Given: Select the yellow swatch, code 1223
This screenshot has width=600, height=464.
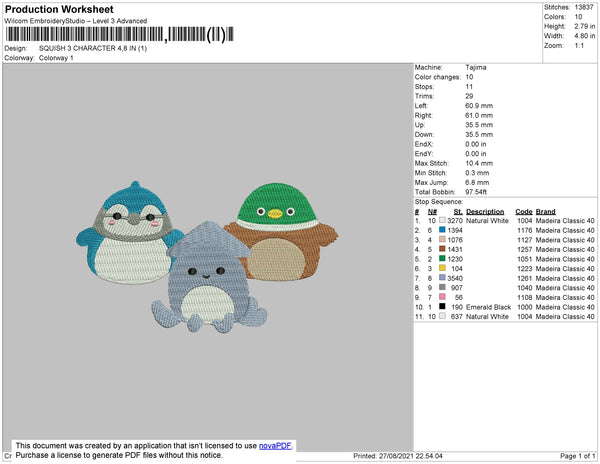Looking at the screenshot, I should 442,268.
